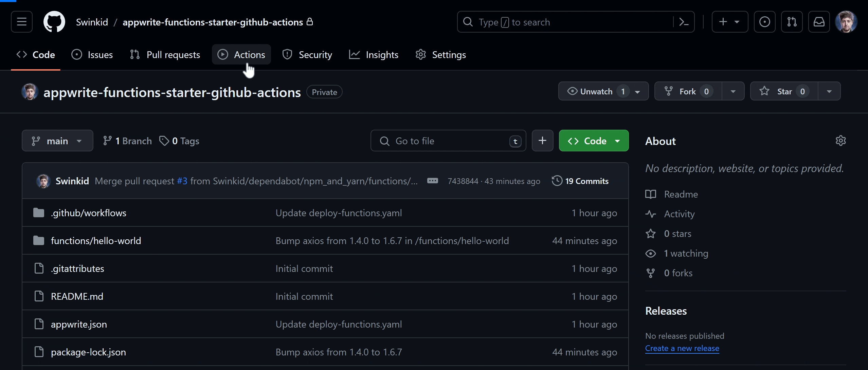Open the global navigation hamburger menu
The image size is (868, 370).
point(21,21)
